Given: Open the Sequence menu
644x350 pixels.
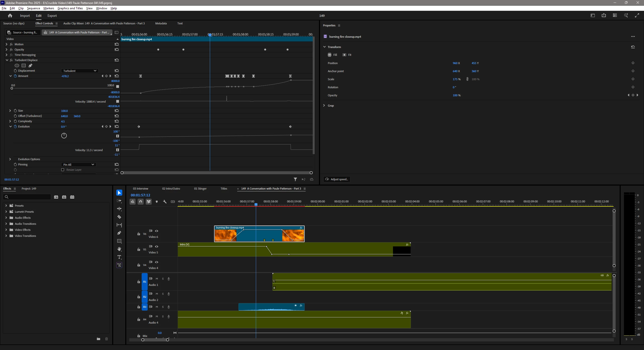Looking at the screenshot, I should pyautogui.click(x=33, y=8).
